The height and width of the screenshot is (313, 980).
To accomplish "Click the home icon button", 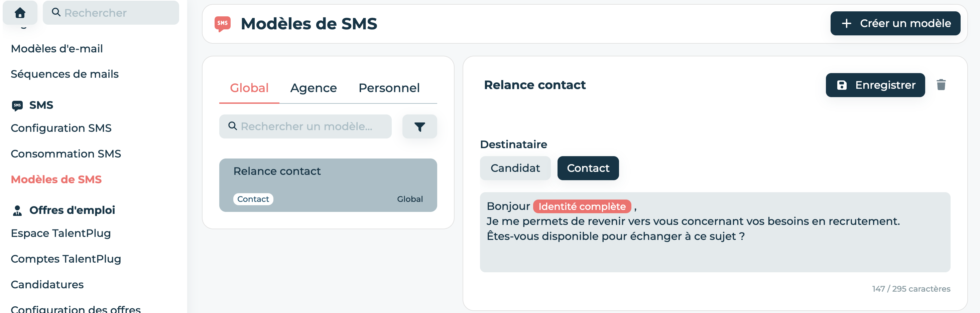I will click(20, 13).
